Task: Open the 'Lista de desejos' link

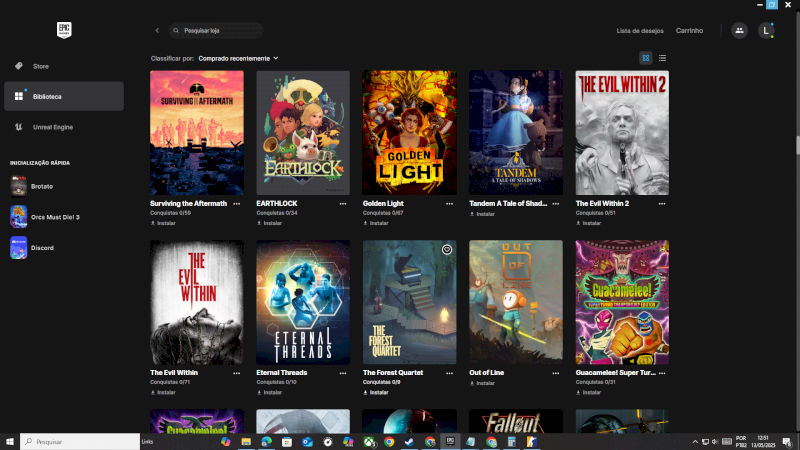Action: (638, 31)
